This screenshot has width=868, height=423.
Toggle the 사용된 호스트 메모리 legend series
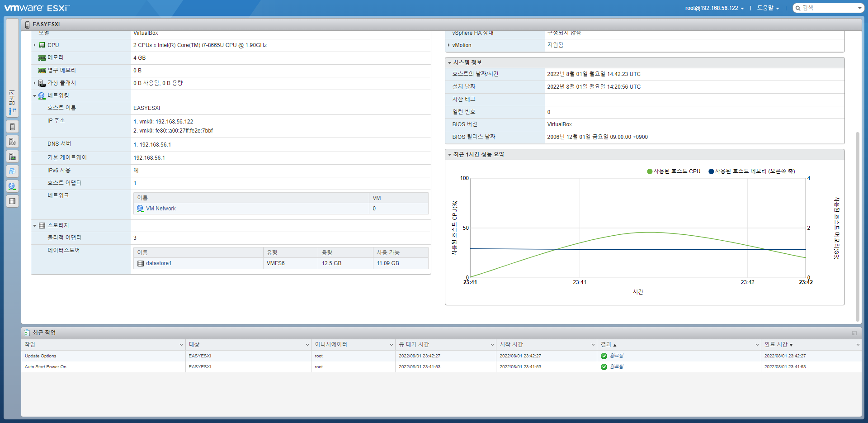(751, 171)
